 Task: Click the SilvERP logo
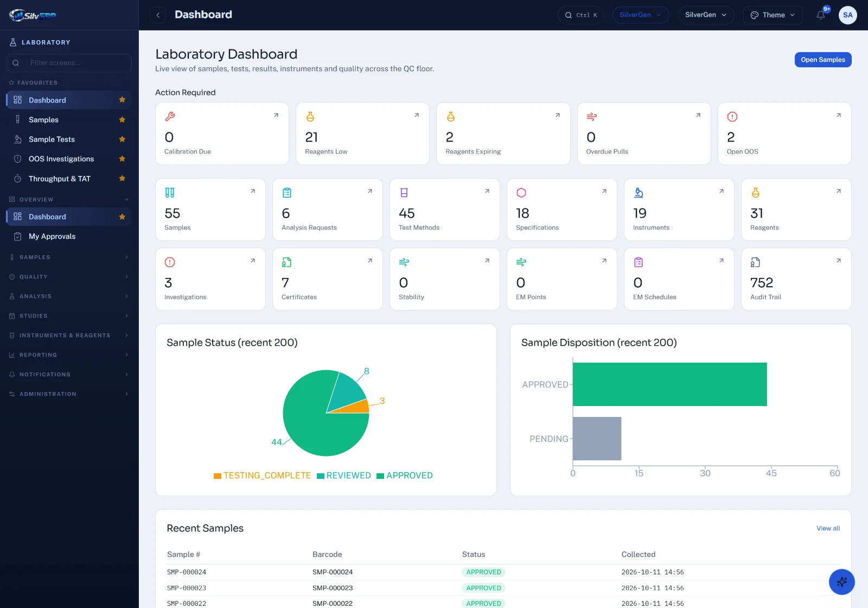33,15
